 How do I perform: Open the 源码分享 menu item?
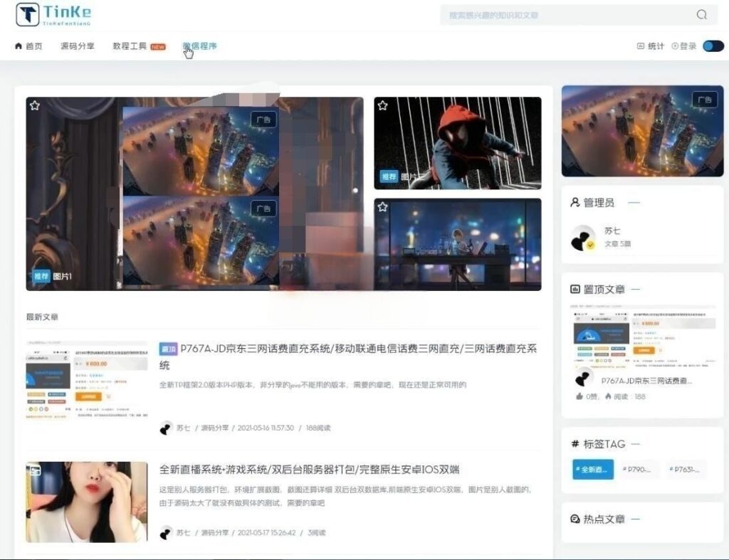[x=77, y=46]
